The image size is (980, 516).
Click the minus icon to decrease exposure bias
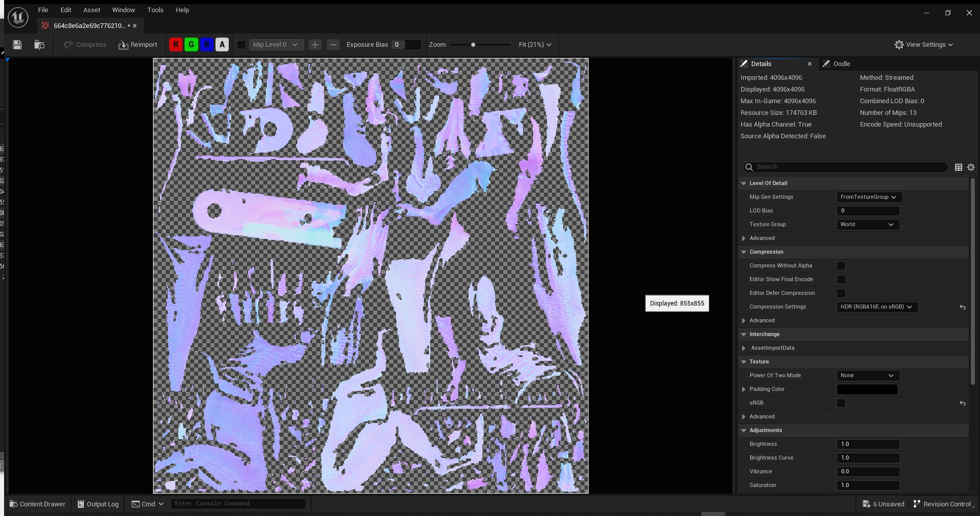point(333,45)
